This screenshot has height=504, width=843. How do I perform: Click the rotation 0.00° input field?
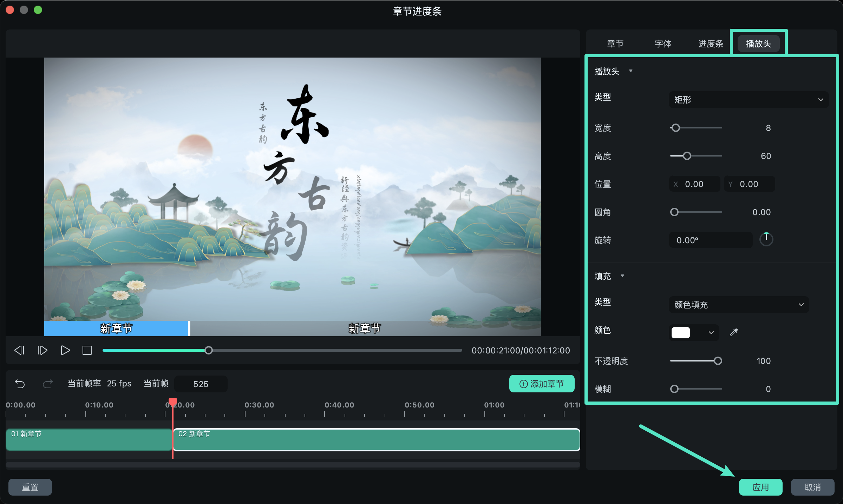(x=711, y=240)
